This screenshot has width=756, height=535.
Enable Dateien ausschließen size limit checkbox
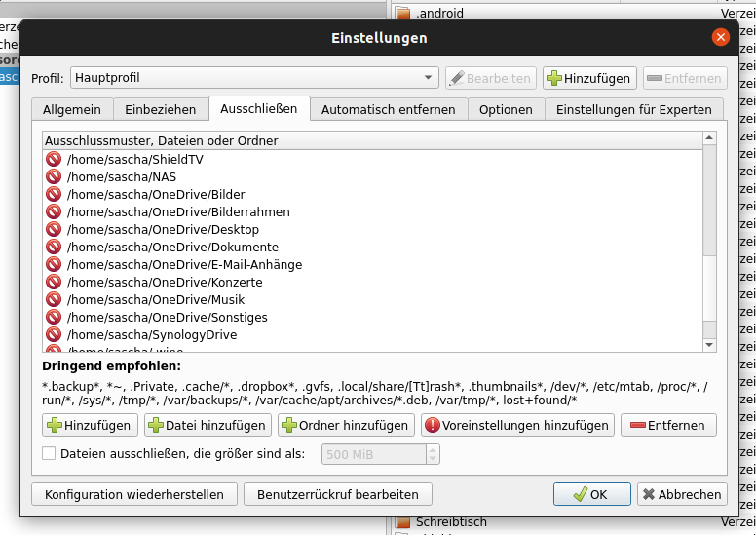pyautogui.click(x=49, y=453)
